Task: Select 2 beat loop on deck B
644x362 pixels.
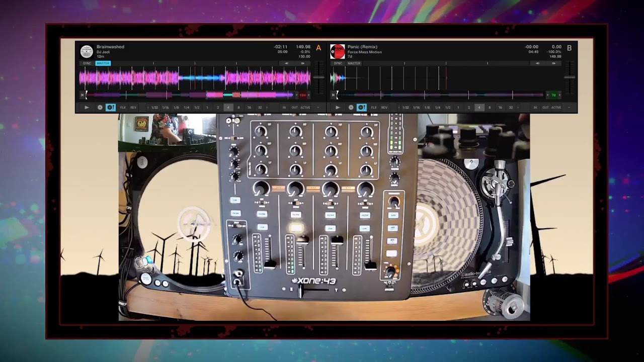Action: click(469, 108)
